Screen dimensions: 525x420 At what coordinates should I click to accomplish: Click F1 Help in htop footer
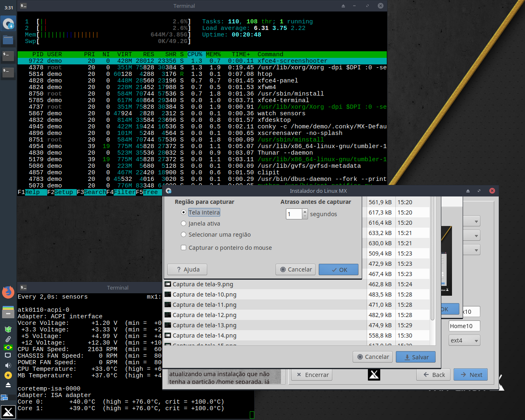32,192
